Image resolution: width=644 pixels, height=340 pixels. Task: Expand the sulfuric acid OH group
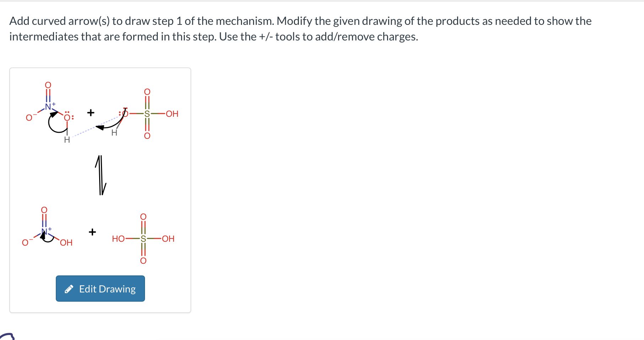tap(172, 114)
